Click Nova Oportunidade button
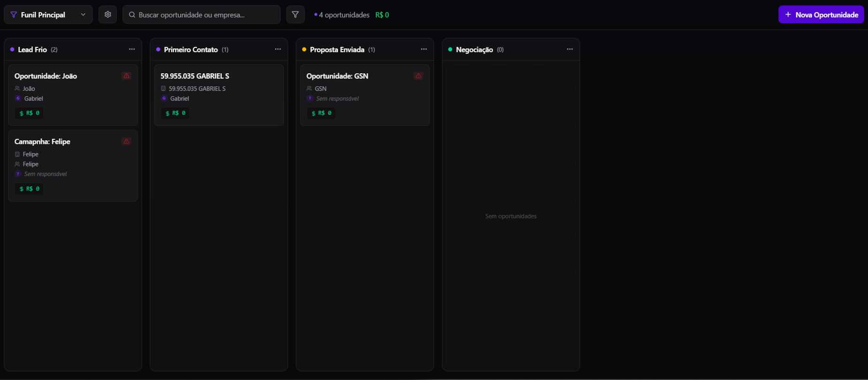Image resolution: width=868 pixels, height=380 pixels. pyautogui.click(x=821, y=15)
